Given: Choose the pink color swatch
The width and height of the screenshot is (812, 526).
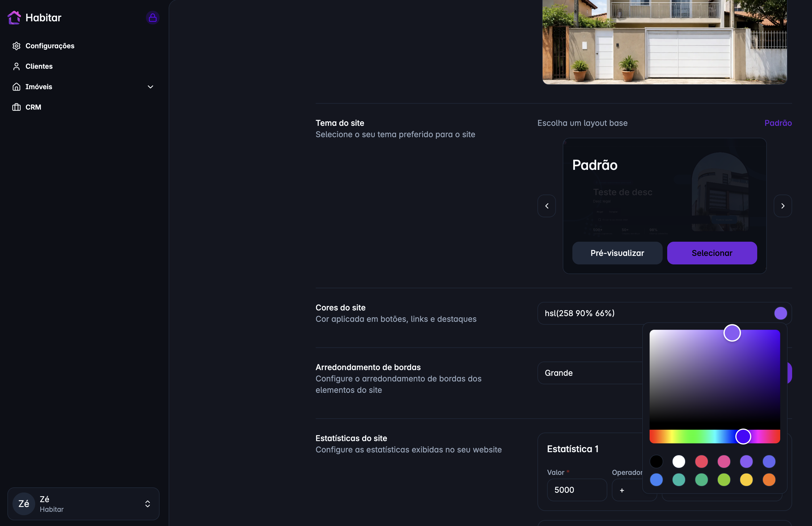Looking at the screenshot, I should pyautogui.click(x=725, y=462).
